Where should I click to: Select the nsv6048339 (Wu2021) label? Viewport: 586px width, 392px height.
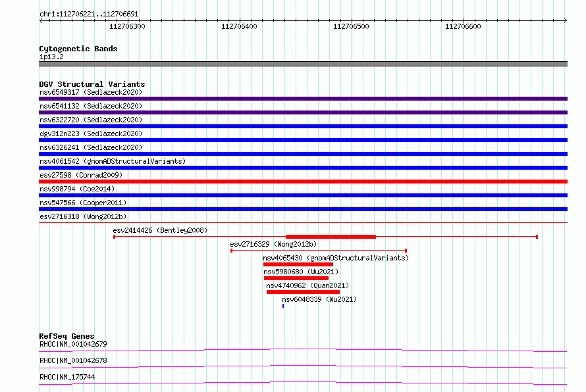319,299
